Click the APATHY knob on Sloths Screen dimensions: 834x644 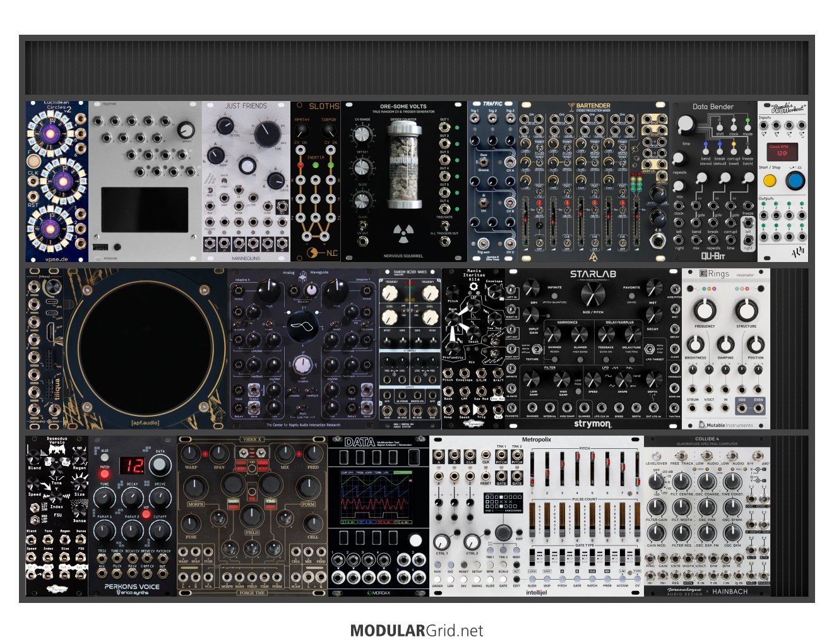[x=302, y=131]
